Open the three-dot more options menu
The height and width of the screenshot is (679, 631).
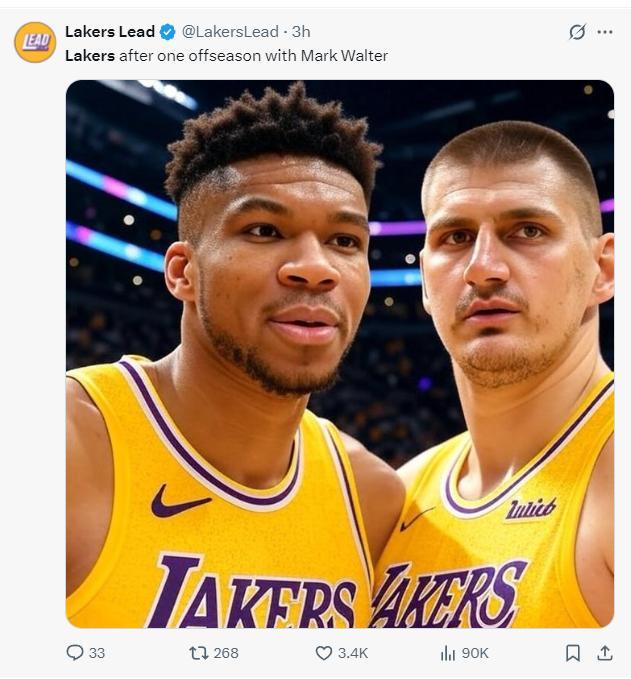(604, 32)
